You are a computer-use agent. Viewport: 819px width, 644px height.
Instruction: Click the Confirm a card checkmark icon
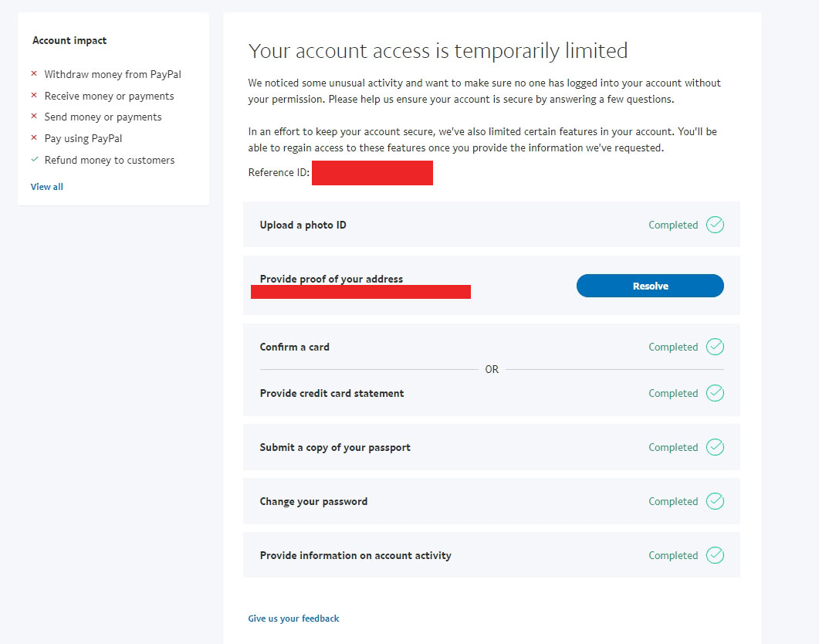click(x=715, y=347)
